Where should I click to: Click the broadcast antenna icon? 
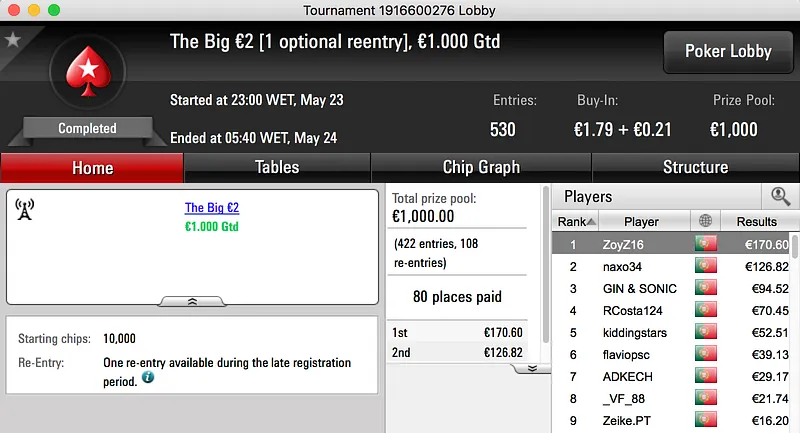click(x=25, y=209)
